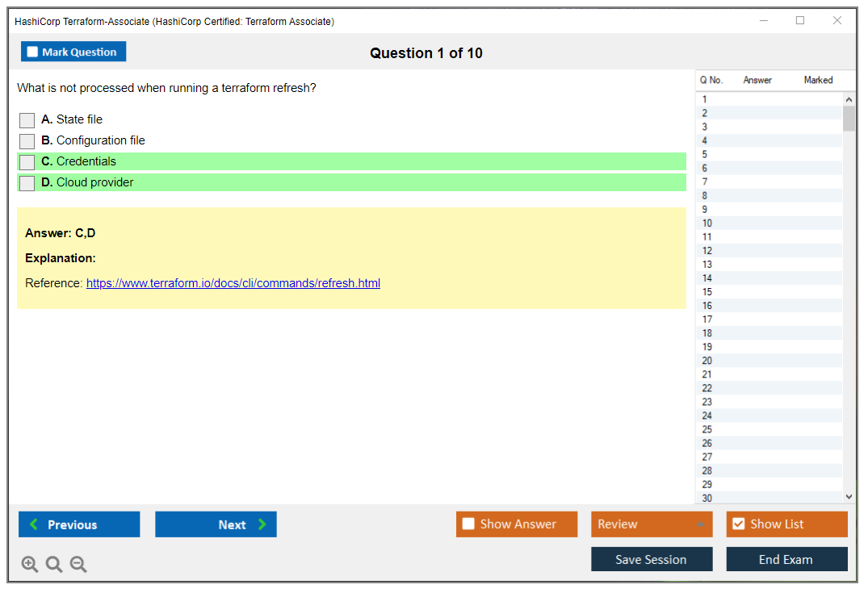Expand the Review dropdown
Image resolution: width=868 pixels, height=593 pixels.
pos(700,524)
